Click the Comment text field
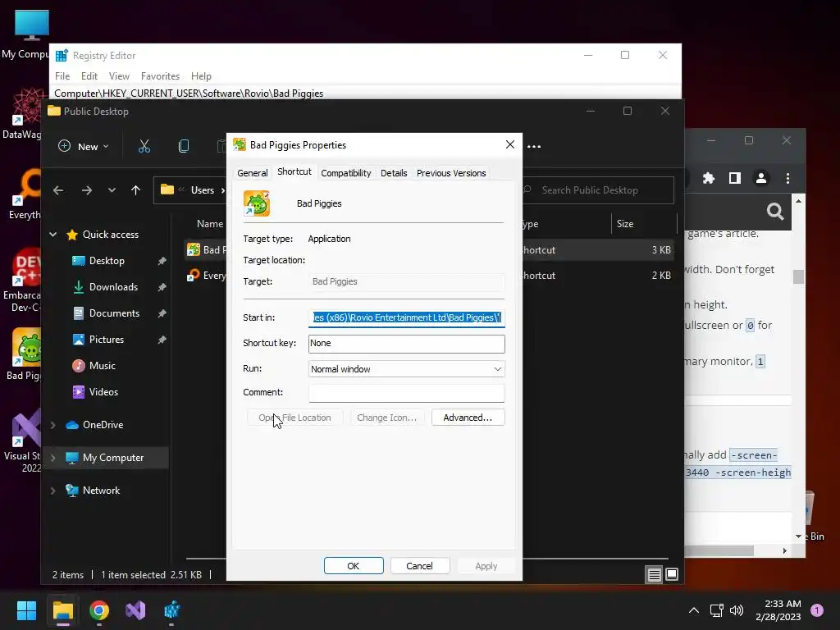This screenshot has height=630, width=840. tap(407, 393)
